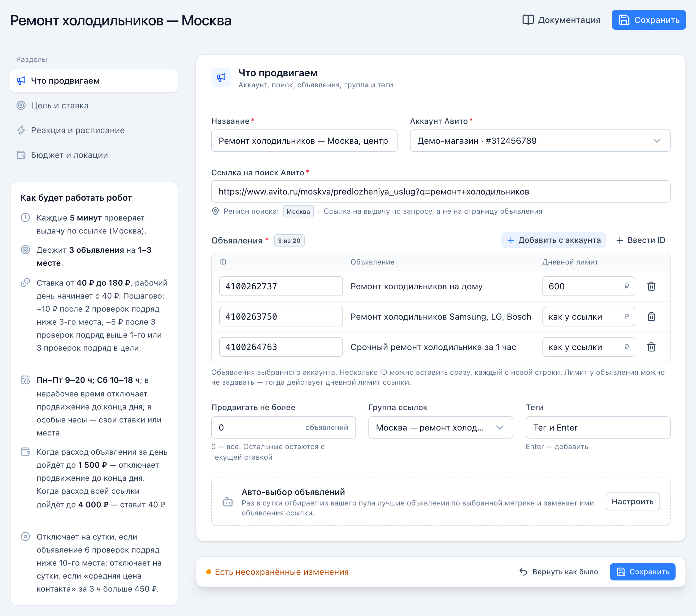This screenshot has width=696, height=616.
Task: Focus the Название input field
Action: [304, 141]
